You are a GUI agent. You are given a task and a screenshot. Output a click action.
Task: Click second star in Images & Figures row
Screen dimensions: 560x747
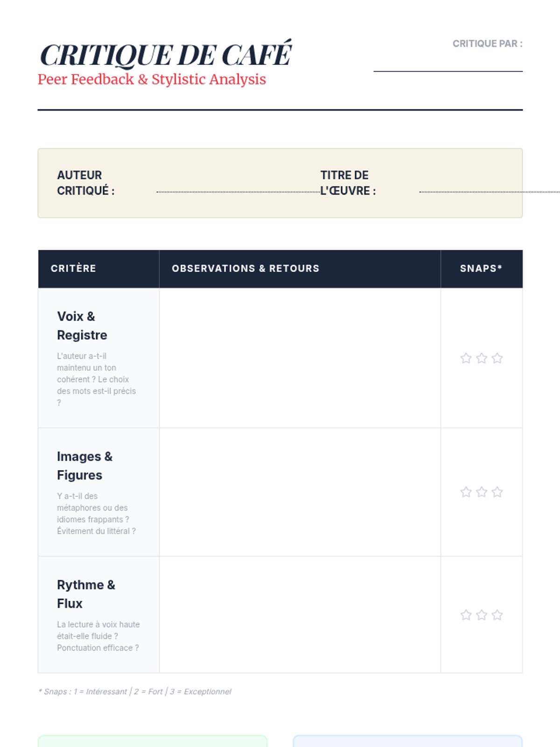coord(482,492)
